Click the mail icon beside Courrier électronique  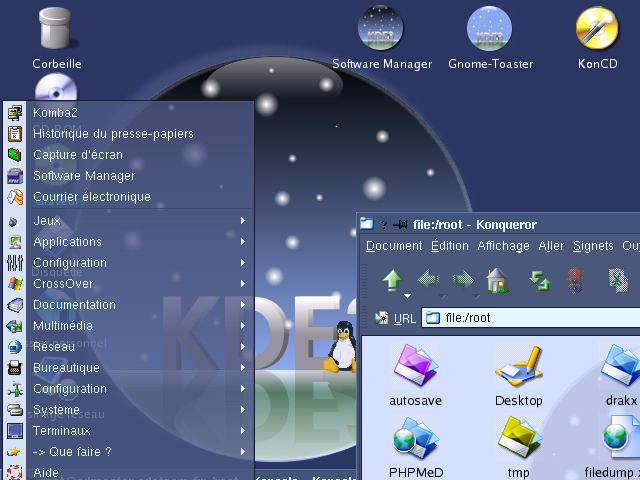(x=15, y=197)
